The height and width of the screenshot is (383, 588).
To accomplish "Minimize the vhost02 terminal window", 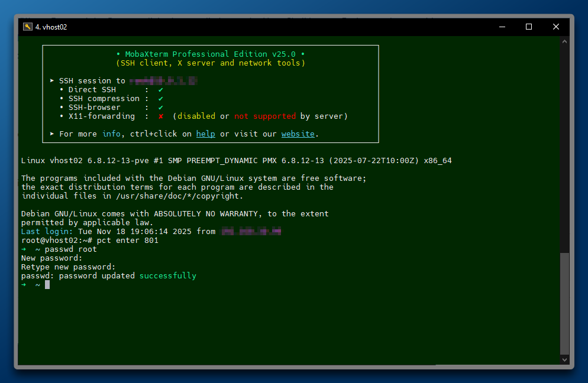I will point(502,27).
